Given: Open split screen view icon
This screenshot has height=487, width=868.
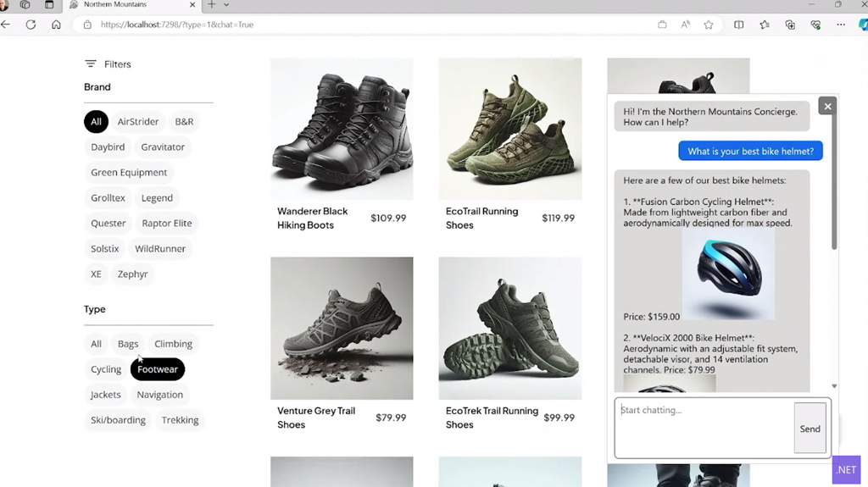Looking at the screenshot, I should (738, 25).
